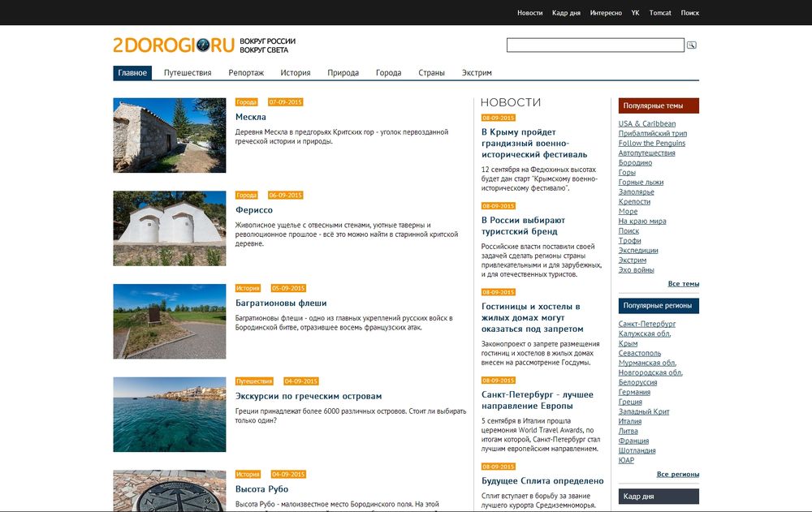
Task: Click the Путешествия category tag
Action: 254,381
